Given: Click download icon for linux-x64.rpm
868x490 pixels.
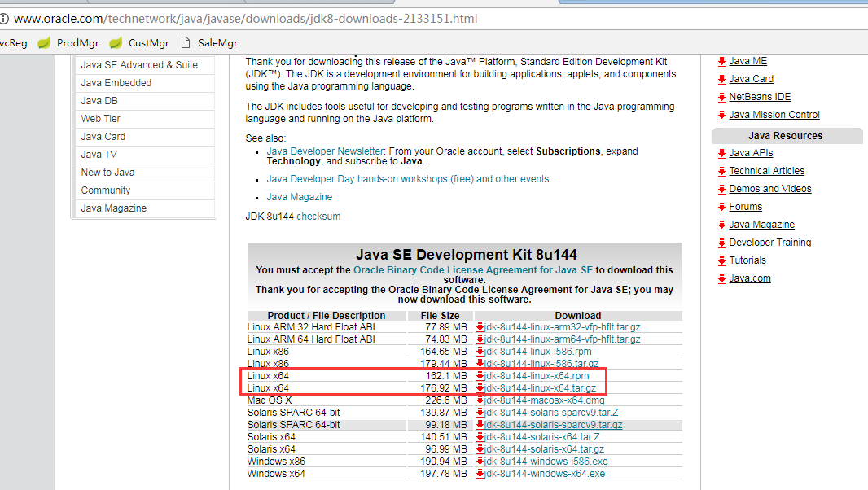Looking at the screenshot, I should (x=480, y=376).
